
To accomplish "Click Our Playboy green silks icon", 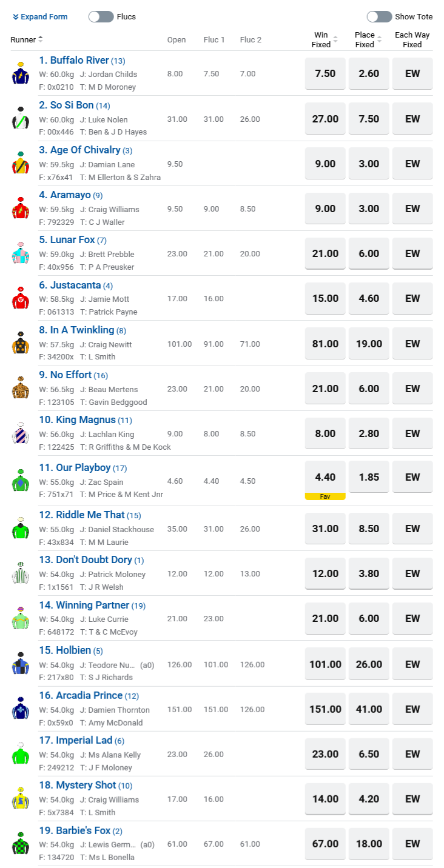I will pos(21,480).
